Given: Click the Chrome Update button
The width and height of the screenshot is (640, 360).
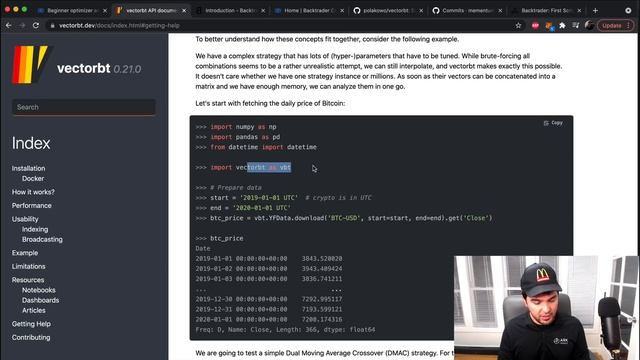Looking at the screenshot, I should pyautogui.click(x=616, y=25).
